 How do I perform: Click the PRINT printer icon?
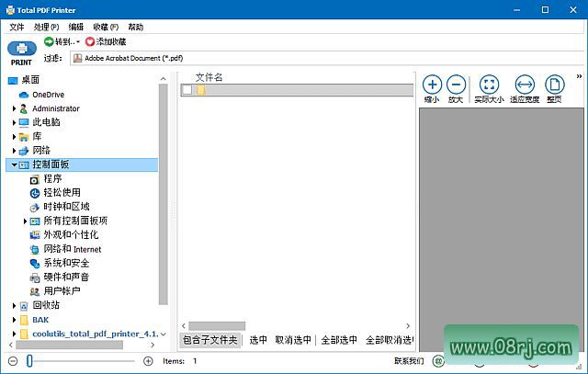(22, 49)
